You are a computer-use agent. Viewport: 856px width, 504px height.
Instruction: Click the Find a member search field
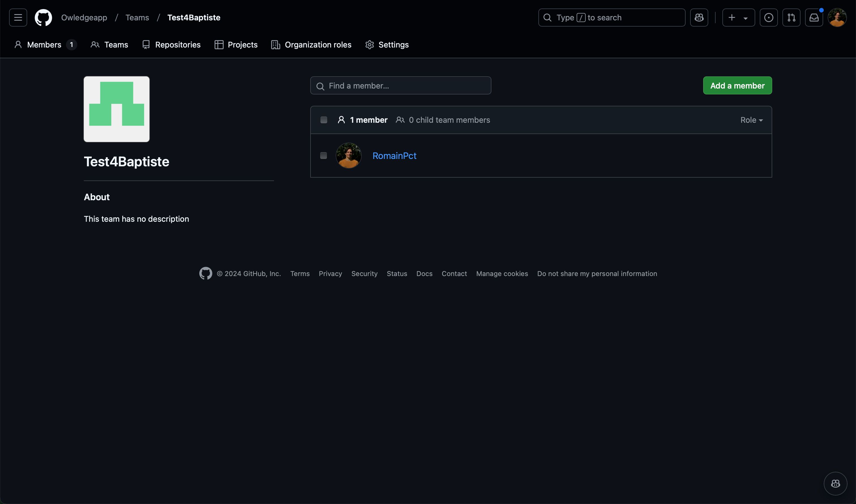401,85
